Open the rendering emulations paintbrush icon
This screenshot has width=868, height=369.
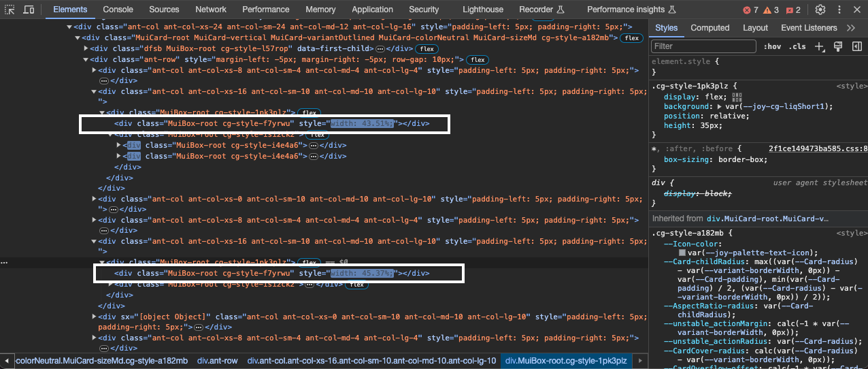(838, 46)
